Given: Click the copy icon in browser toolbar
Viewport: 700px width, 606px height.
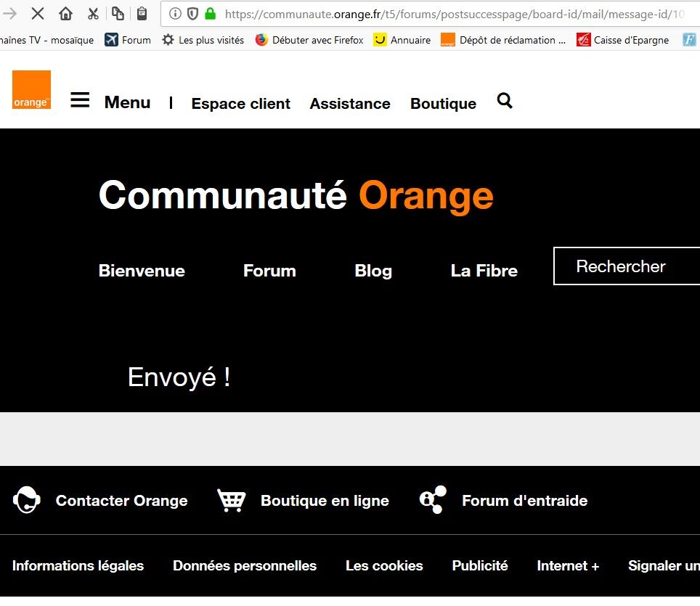Looking at the screenshot, I should [x=118, y=14].
